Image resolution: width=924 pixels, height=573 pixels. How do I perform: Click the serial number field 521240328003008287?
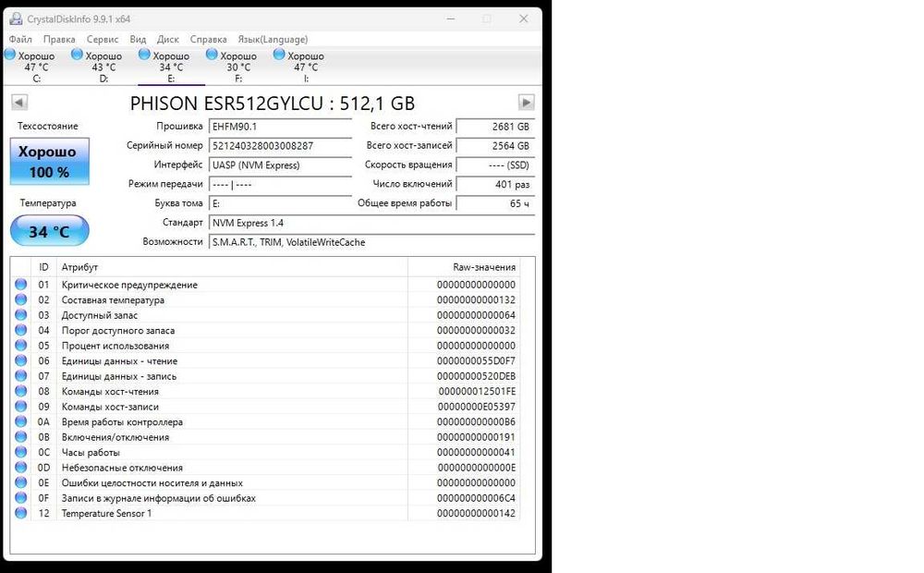click(x=281, y=146)
